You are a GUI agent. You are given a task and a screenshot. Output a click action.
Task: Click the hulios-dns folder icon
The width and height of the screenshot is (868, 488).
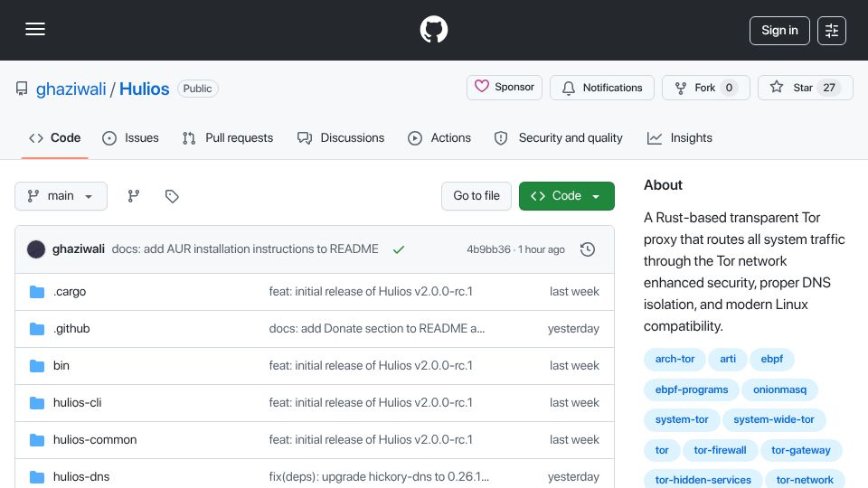37,477
